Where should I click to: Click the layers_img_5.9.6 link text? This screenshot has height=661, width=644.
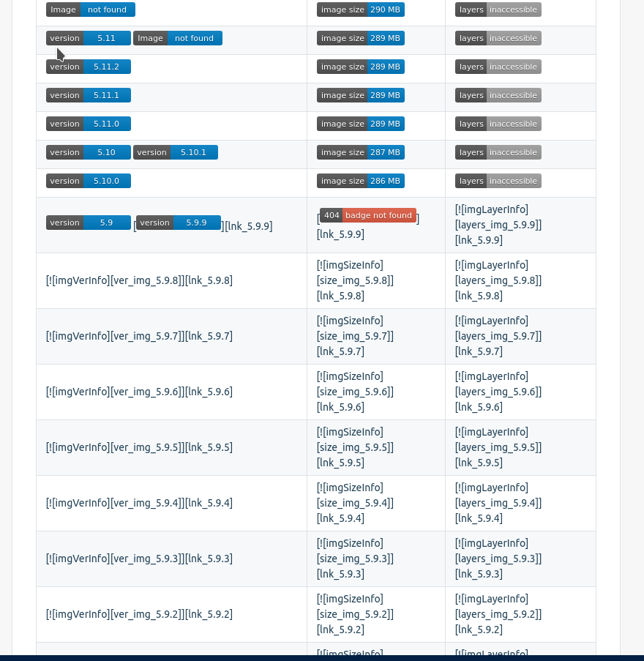(497, 392)
